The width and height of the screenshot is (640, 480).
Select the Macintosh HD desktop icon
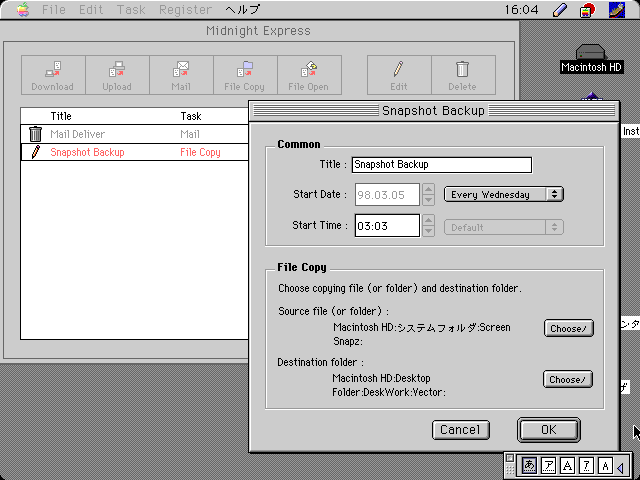591,59
